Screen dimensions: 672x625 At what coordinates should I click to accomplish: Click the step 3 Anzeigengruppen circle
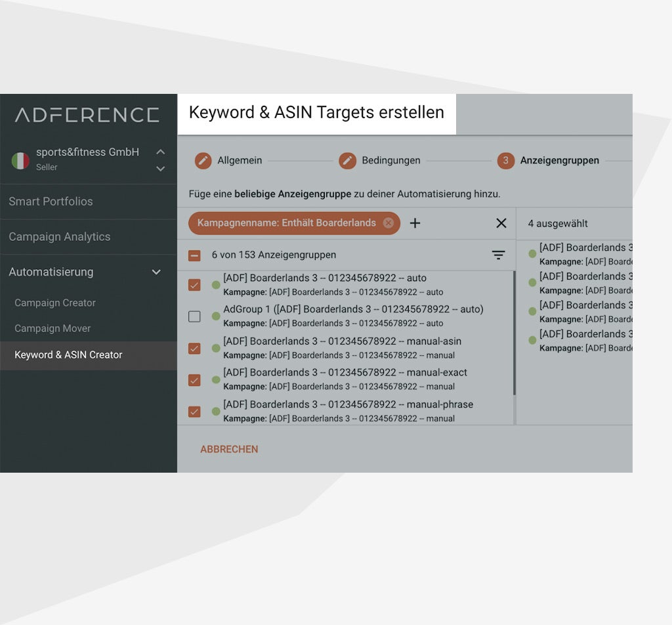(x=506, y=161)
